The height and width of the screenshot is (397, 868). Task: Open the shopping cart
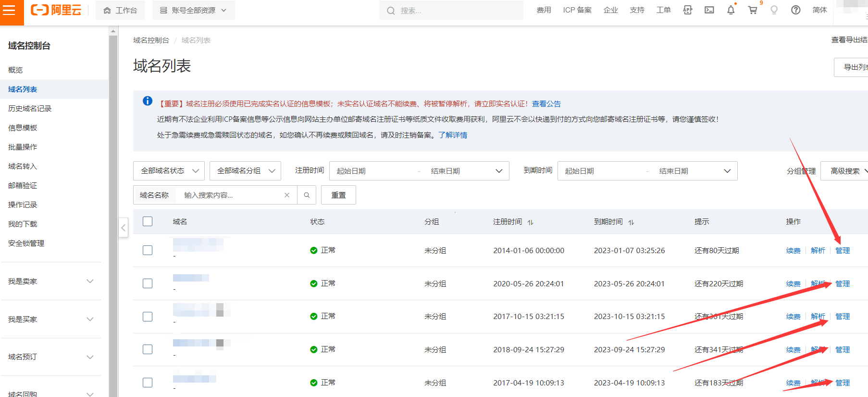(753, 10)
